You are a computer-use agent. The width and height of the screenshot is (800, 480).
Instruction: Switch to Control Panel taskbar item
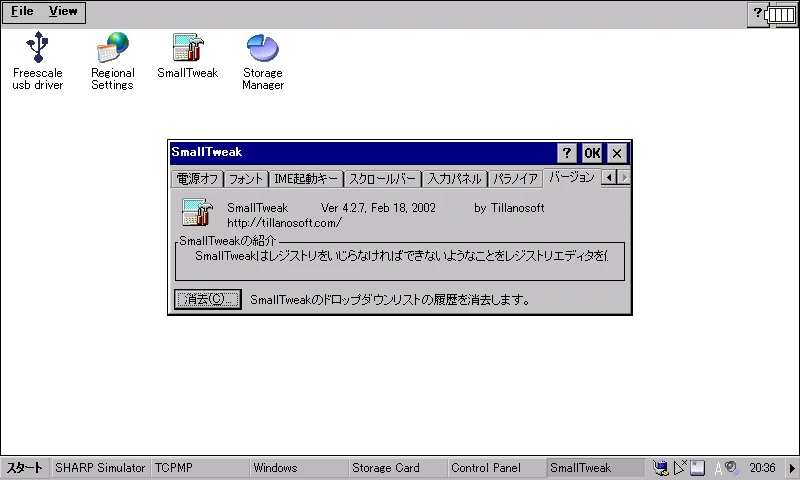tap(497, 468)
